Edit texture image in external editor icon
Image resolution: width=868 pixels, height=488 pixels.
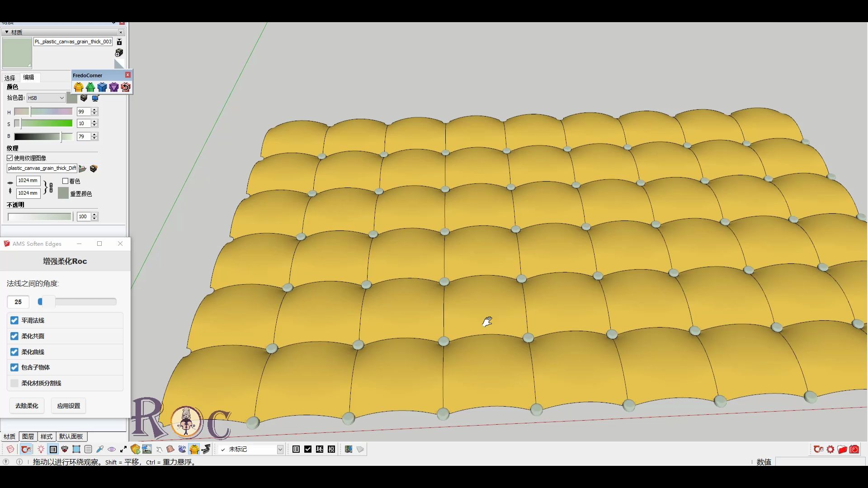coord(94,169)
